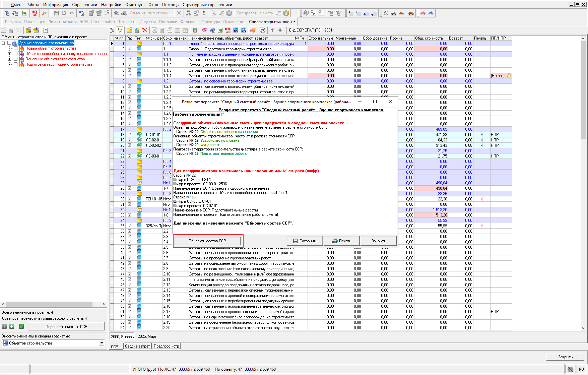
Task: Click the magnifying glass search icon
Action: tap(44, 13)
